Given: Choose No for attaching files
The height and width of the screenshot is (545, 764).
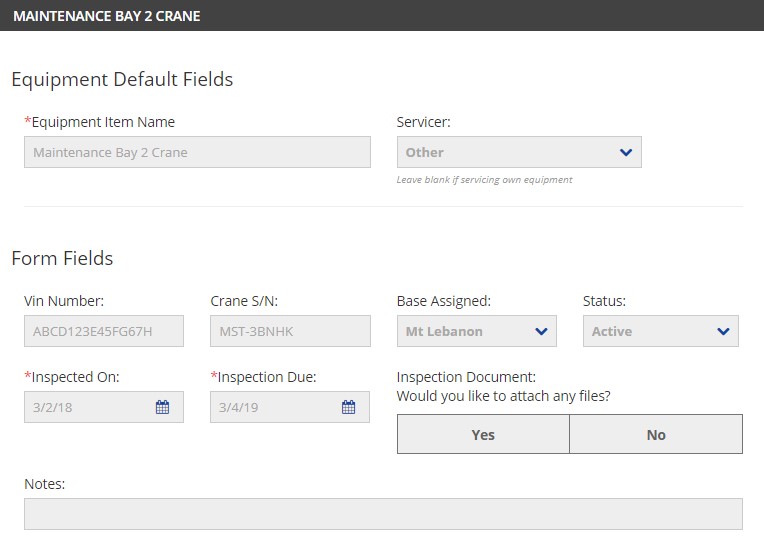Looking at the screenshot, I should [x=656, y=434].
